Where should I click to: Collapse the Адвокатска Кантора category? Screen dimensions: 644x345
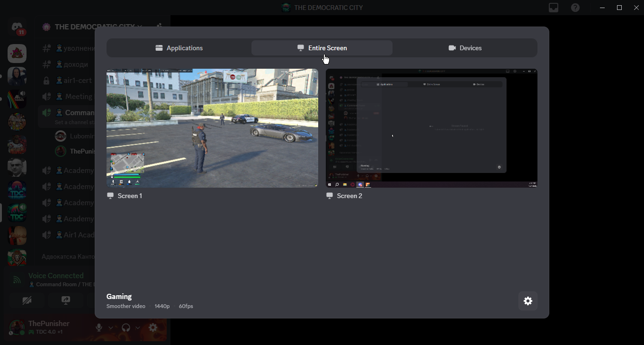(x=68, y=257)
